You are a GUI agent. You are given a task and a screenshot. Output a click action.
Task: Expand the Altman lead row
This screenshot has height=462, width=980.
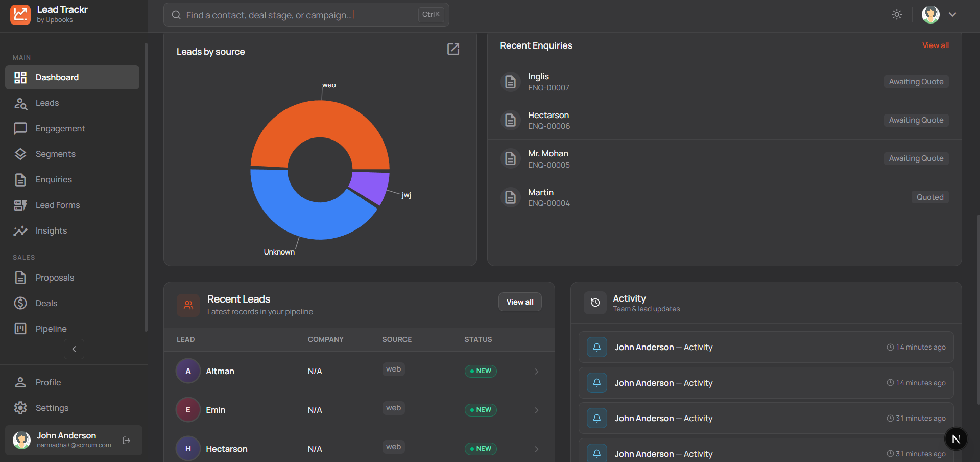coord(536,371)
